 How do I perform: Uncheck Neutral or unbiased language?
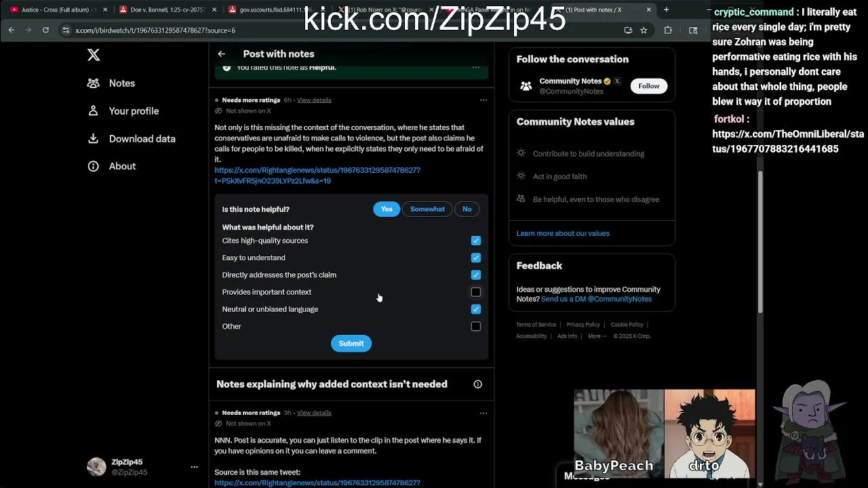[x=476, y=309]
